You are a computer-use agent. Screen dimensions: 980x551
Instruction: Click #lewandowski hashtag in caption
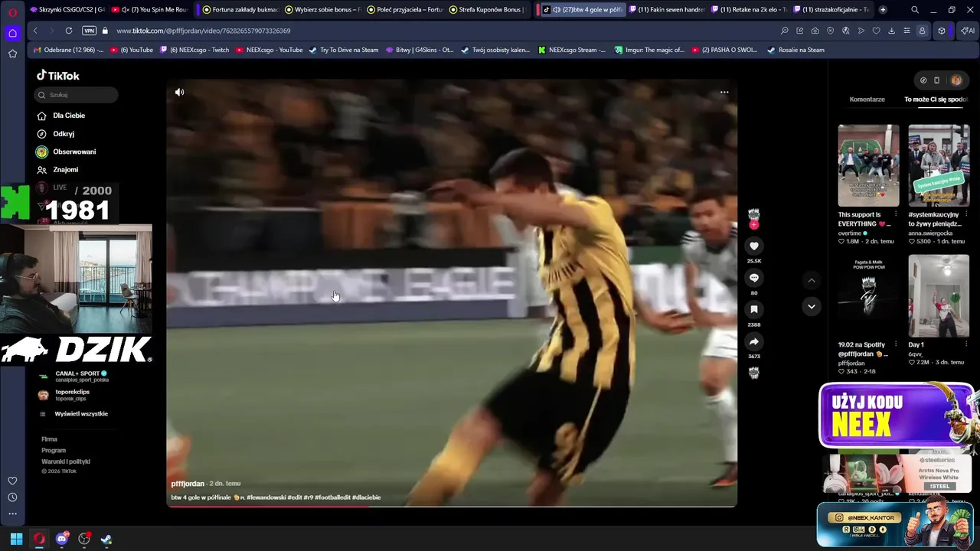tap(266, 497)
